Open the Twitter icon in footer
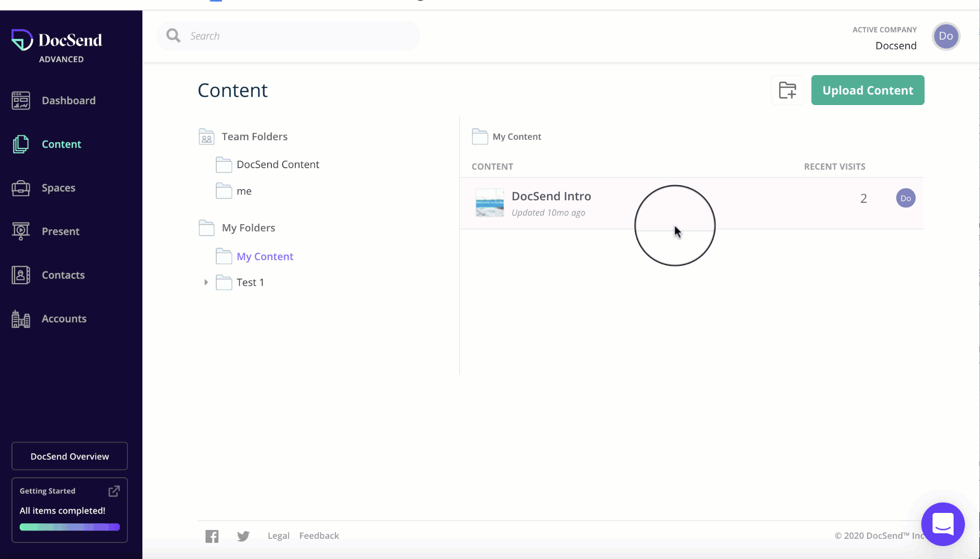Viewport: 980px width, 559px height. [x=243, y=536]
